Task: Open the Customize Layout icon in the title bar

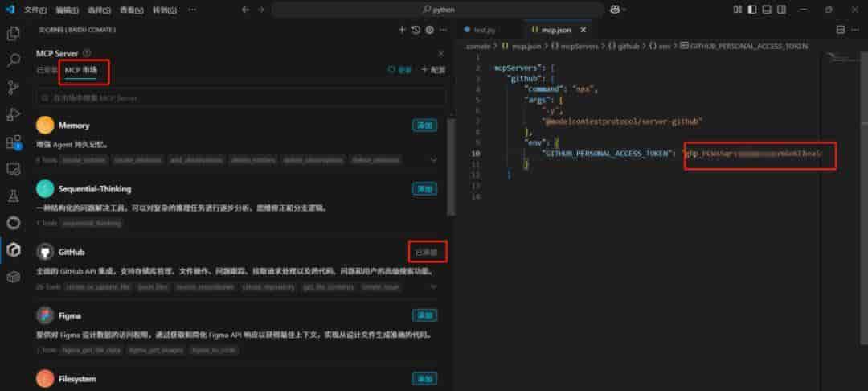Action: pyautogui.click(x=737, y=10)
